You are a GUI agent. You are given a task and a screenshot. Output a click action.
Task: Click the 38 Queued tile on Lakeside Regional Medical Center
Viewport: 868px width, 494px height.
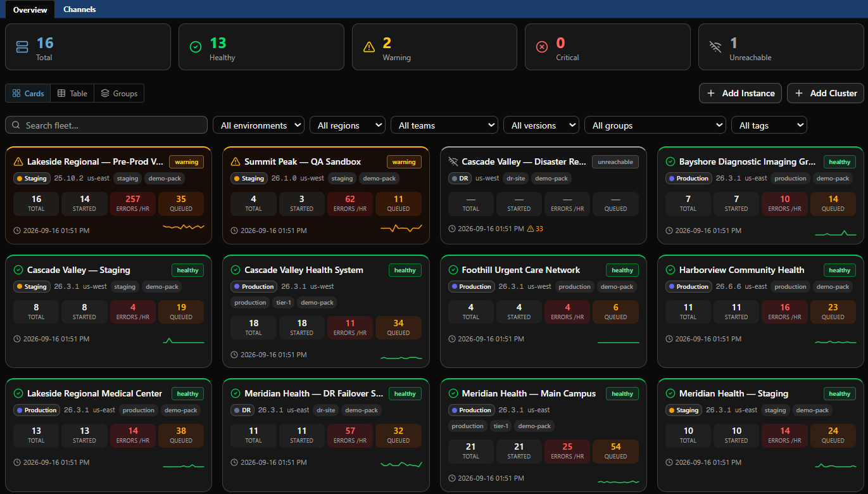(181, 435)
